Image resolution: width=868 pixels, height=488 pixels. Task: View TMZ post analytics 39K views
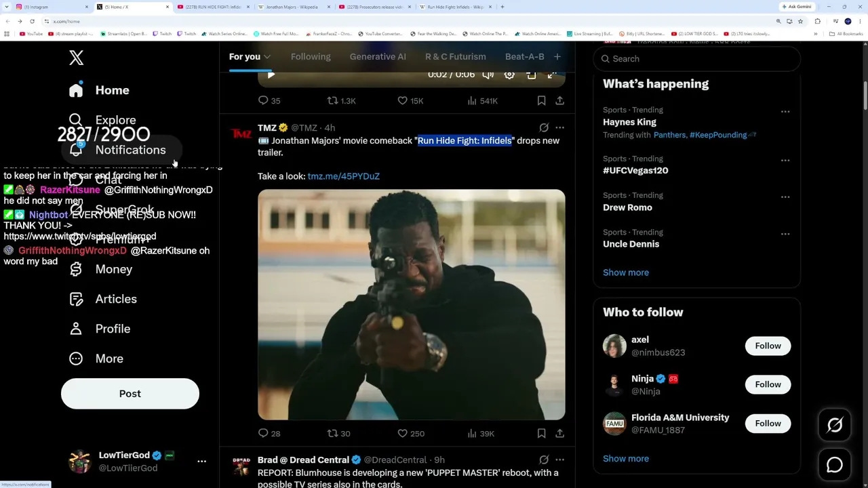pos(481,433)
